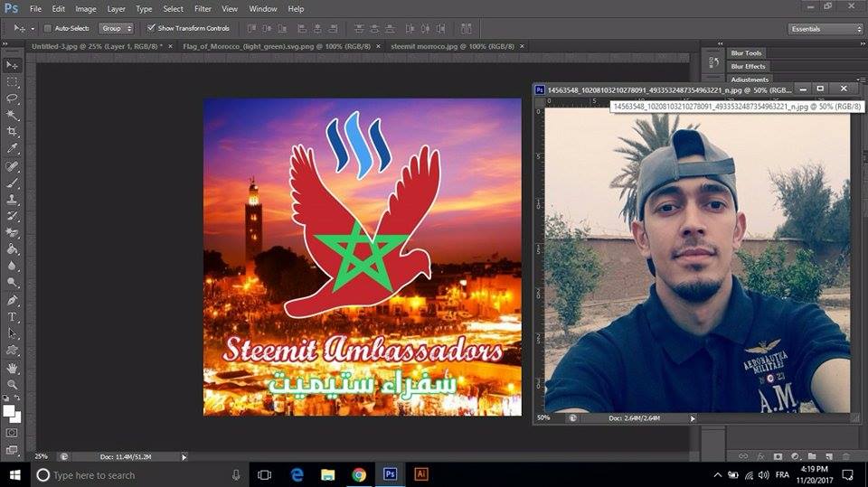Select the Move tool in the toolbox

coord(12,65)
